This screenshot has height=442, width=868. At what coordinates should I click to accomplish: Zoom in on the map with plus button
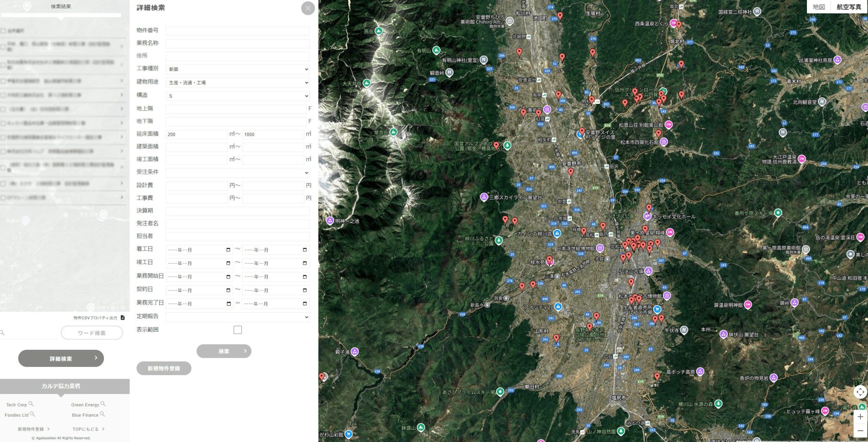(x=860, y=416)
